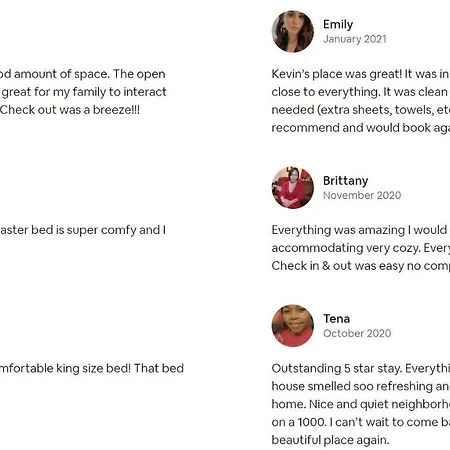450x450 pixels.
Task: Click the reviewer name Emily
Action: (x=338, y=24)
